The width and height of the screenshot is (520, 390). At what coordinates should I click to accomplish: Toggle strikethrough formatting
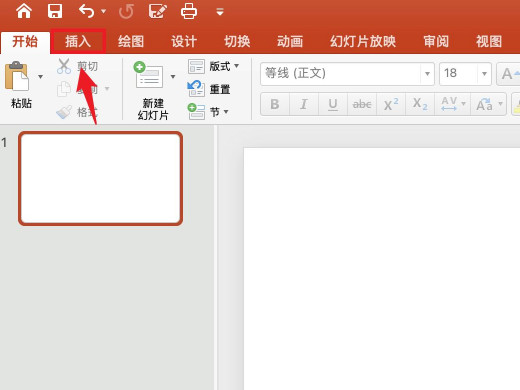362,104
